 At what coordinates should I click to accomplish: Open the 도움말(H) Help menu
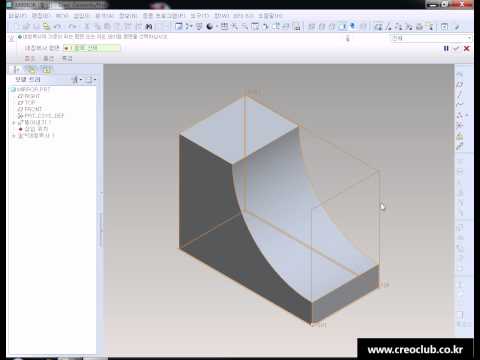click(270, 16)
